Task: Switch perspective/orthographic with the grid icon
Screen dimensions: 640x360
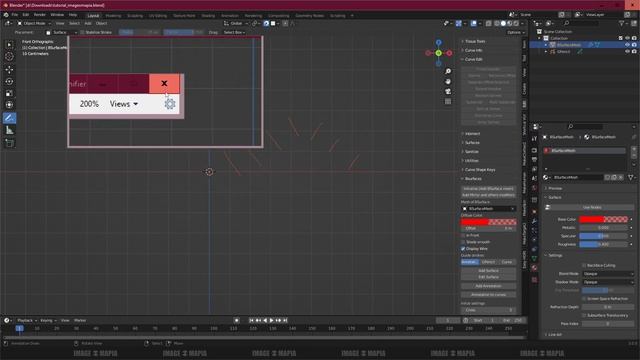Action: coord(448,101)
